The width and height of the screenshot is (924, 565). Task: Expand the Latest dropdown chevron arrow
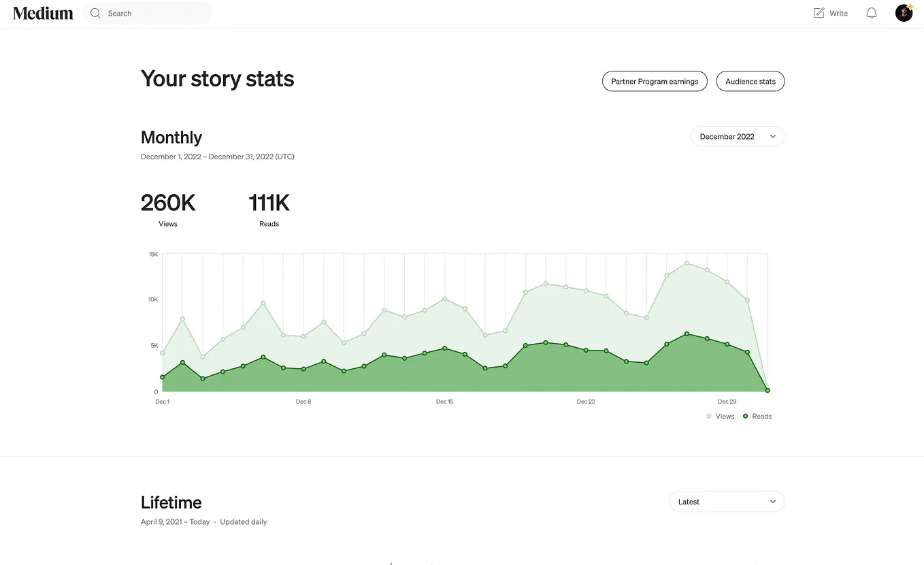(x=773, y=502)
